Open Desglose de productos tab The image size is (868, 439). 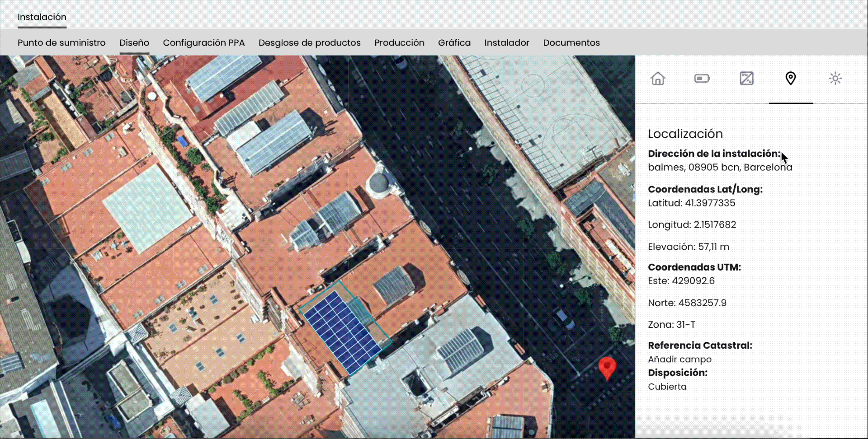click(x=309, y=43)
